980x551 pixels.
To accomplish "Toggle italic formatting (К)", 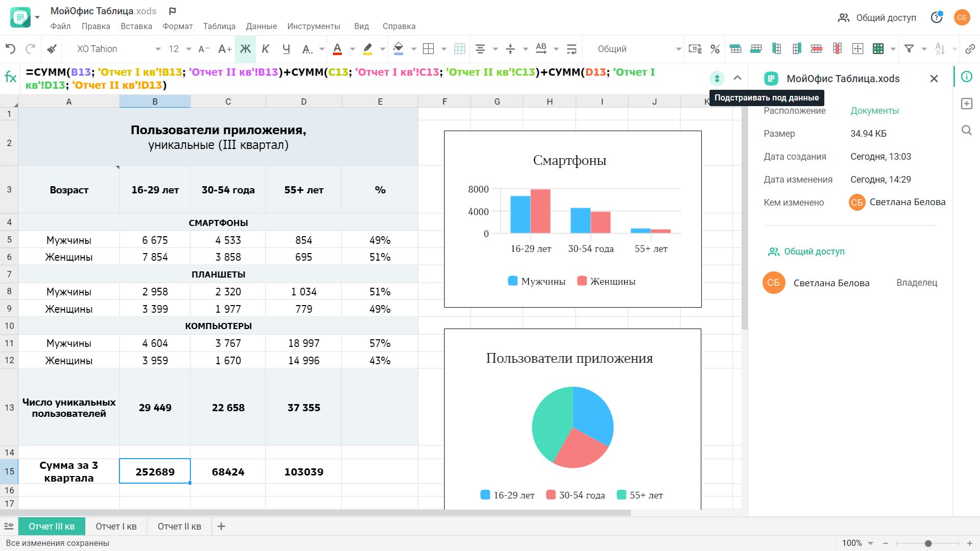I will (x=265, y=49).
